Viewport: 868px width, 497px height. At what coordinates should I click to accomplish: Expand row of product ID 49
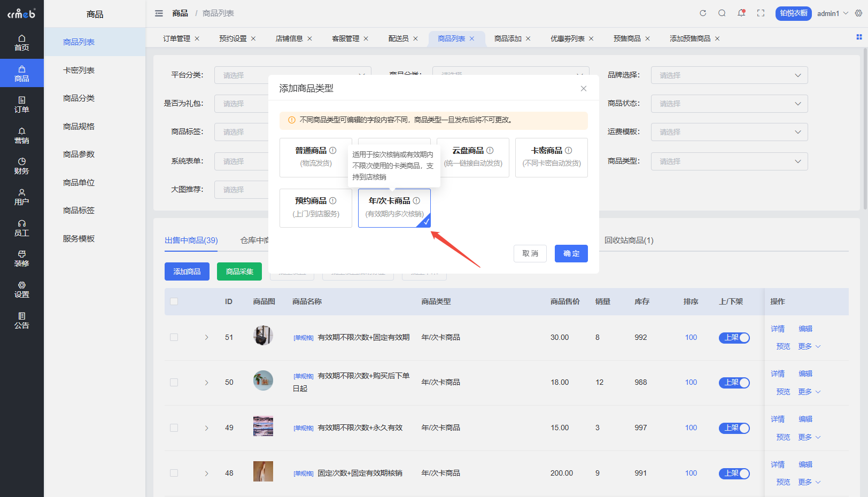206,428
